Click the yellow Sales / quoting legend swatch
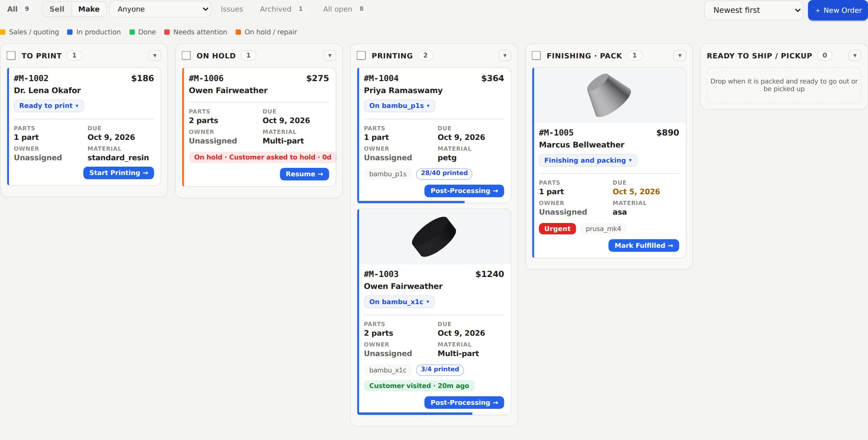The image size is (868, 440). 3,32
